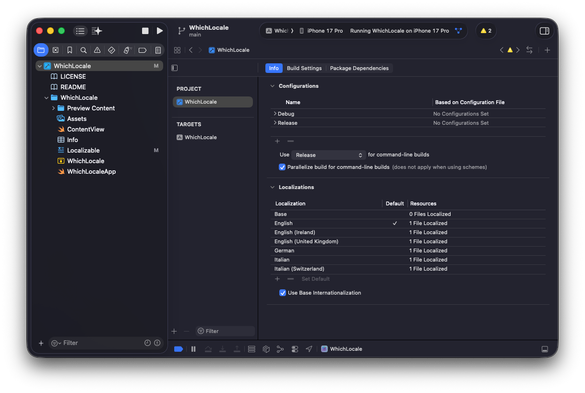This screenshot has width=585, height=393.
Task: Open the Report navigator icon
Action: [158, 50]
